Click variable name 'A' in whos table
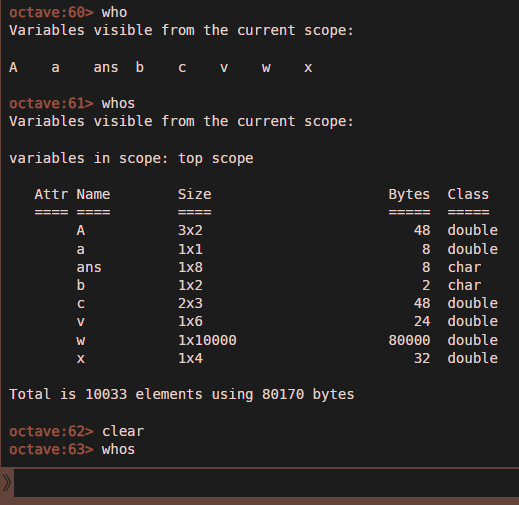519x505 pixels. tap(81, 230)
